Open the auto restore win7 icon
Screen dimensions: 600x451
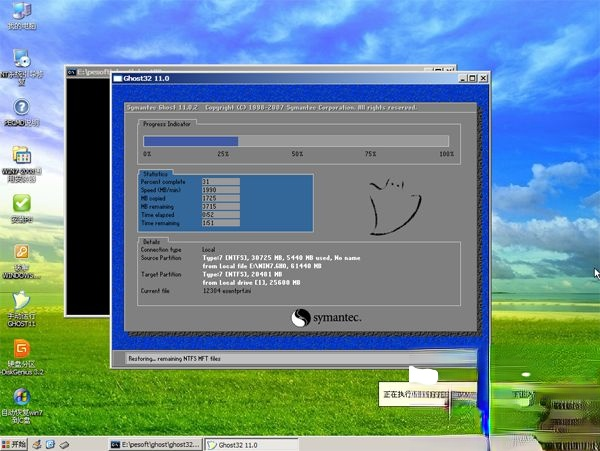point(22,406)
